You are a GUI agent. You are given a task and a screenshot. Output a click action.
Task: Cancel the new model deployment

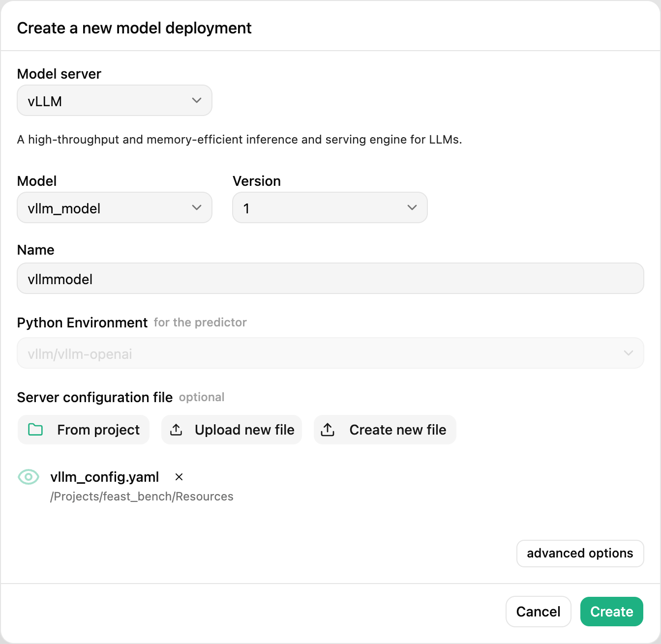coord(539,612)
